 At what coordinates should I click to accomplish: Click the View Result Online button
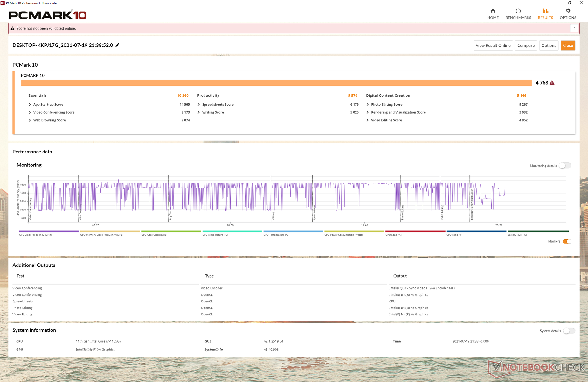point(493,46)
